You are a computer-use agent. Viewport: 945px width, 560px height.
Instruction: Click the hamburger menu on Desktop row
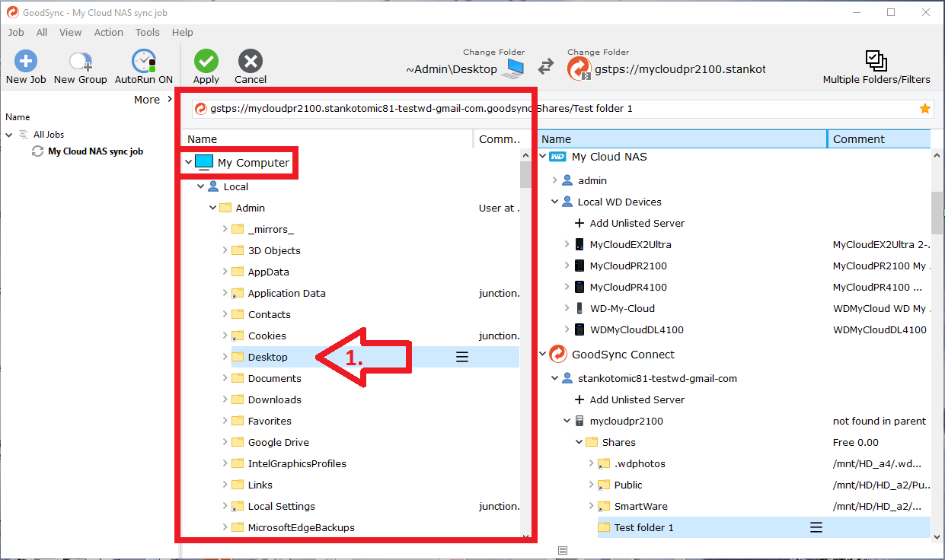tap(461, 357)
